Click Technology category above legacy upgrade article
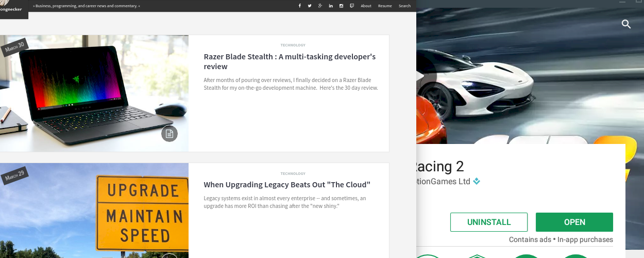This screenshot has height=258, width=644. (293, 173)
